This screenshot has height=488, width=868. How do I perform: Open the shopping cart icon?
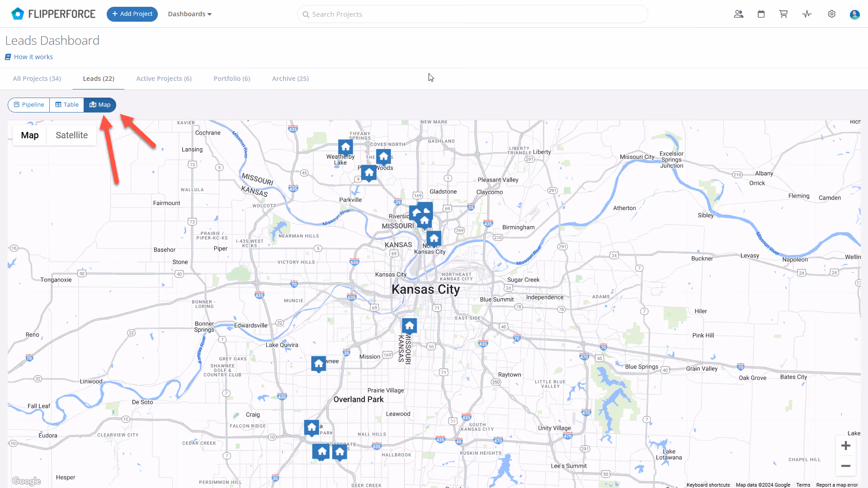(783, 14)
